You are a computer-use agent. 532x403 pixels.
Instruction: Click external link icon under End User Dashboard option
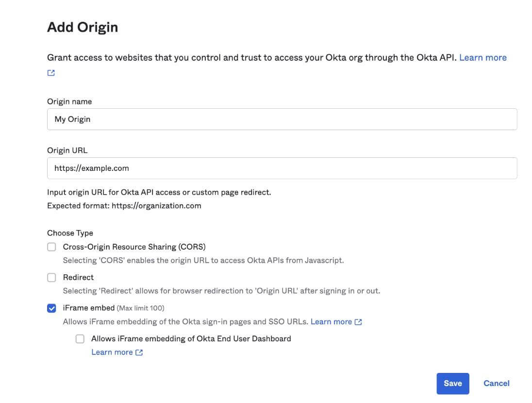139,353
